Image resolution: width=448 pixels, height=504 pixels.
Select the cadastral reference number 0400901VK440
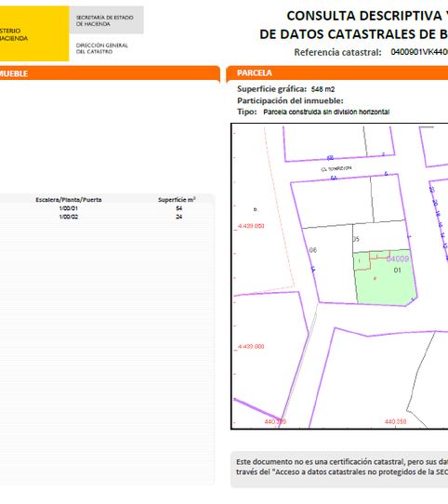[419, 52]
